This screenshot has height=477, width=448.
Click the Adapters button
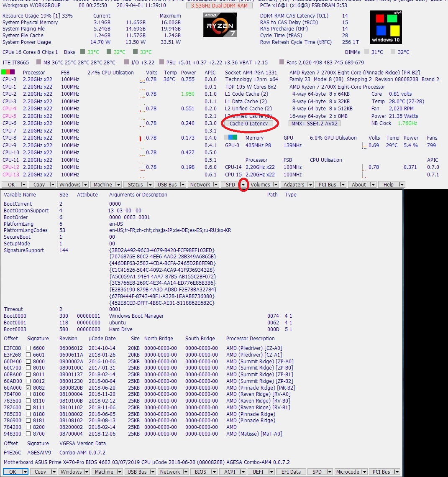click(294, 184)
